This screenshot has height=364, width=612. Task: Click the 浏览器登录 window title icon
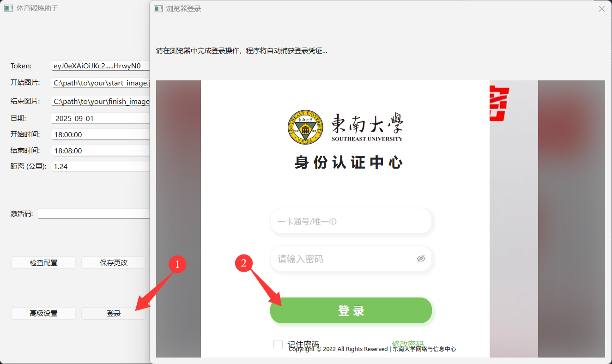tap(158, 9)
